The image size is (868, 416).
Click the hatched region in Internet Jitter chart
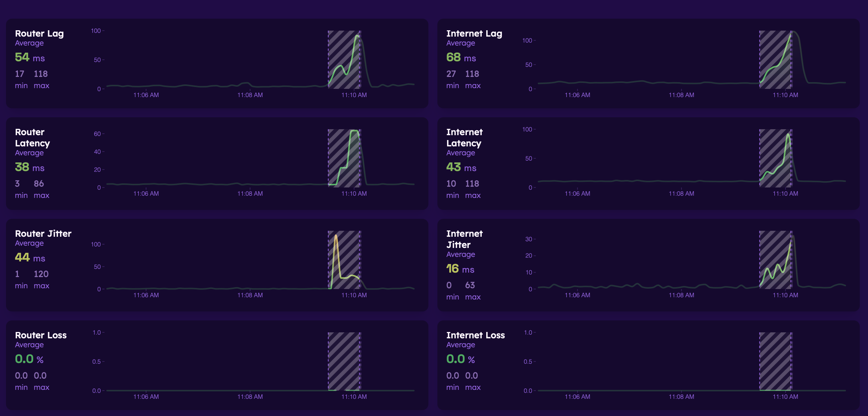[775, 260]
